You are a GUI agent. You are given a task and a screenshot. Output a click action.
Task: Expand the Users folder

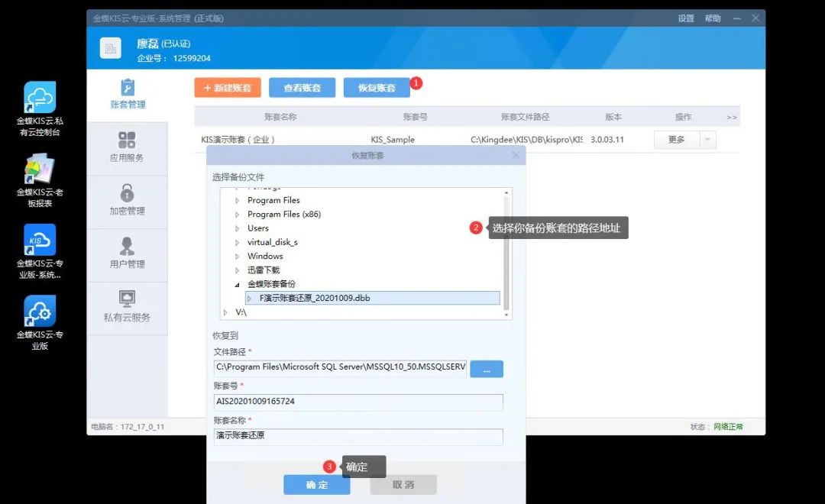pos(237,228)
